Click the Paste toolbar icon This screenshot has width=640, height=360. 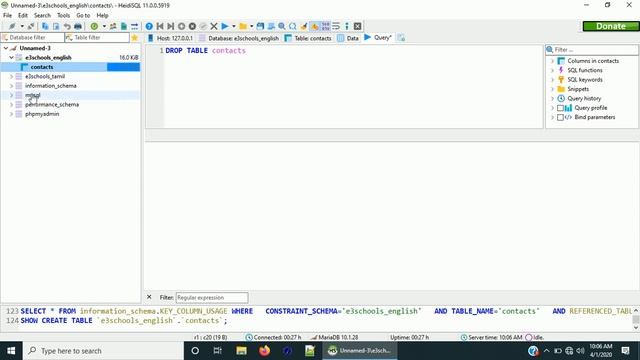point(56,26)
